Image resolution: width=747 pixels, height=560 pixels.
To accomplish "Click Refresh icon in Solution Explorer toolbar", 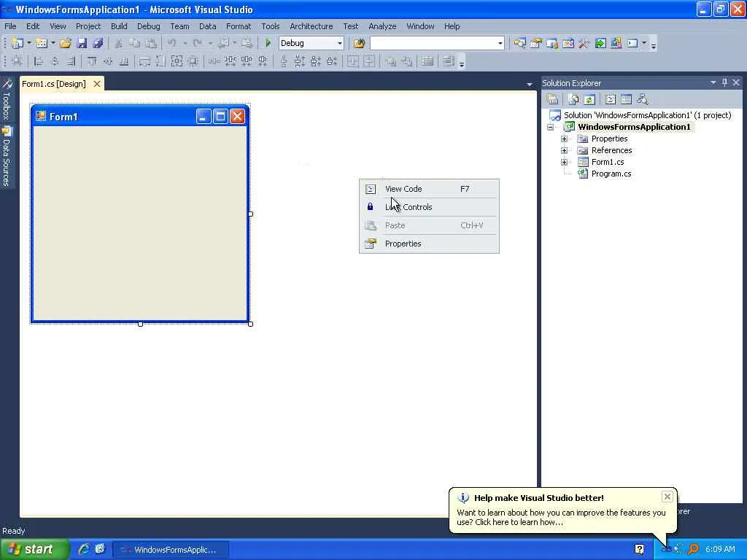I will pyautogui.click(x=589, y=99).
